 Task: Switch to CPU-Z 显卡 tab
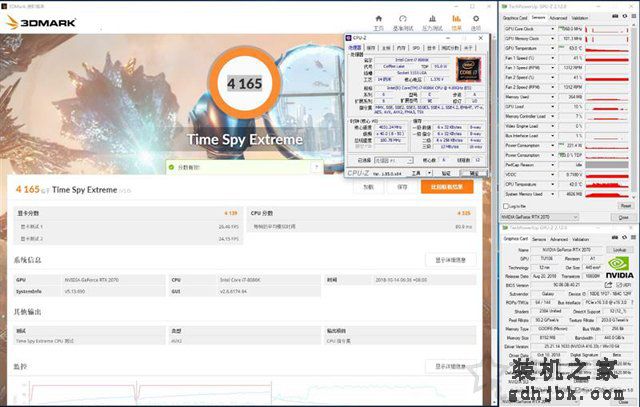point(431,48)
